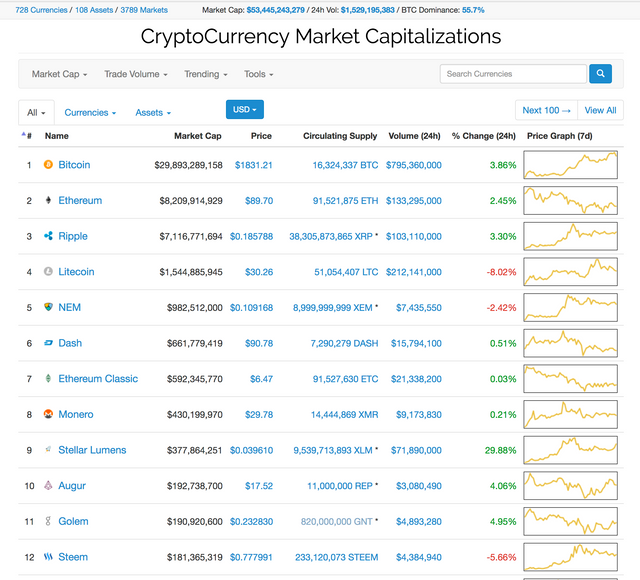
Task: Click the 24h volume value $1,529,195,383
Action: click(367, 10)
